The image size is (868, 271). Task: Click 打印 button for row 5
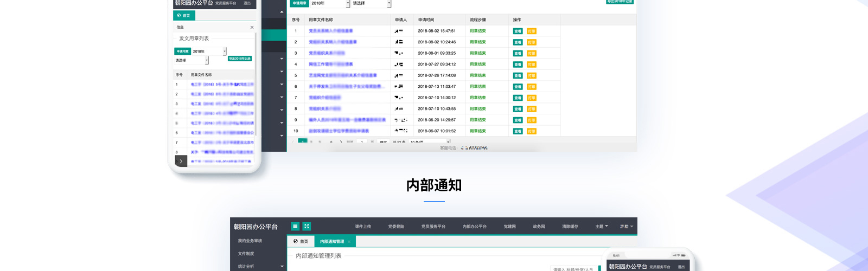click(x=532, y=76)
